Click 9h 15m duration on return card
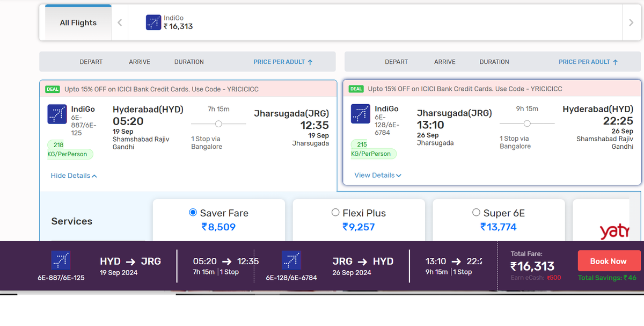The height and width of the screenshot is (326, 644). [527, 108]
